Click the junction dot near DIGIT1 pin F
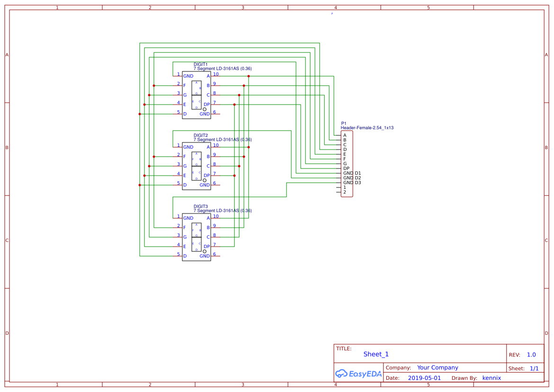The width and height of the screenshot is (554, 392). [153, 86]
